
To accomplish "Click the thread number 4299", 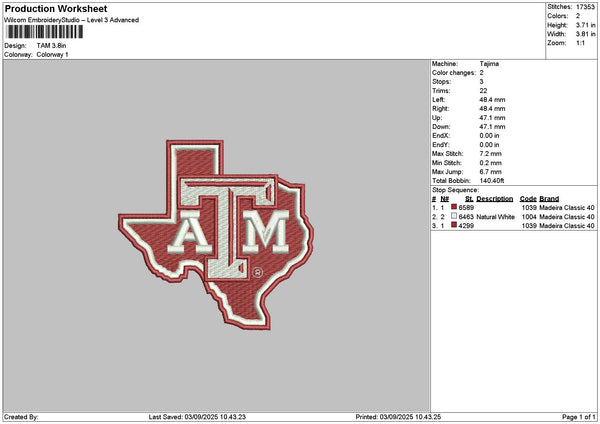I will coord(466,226).
